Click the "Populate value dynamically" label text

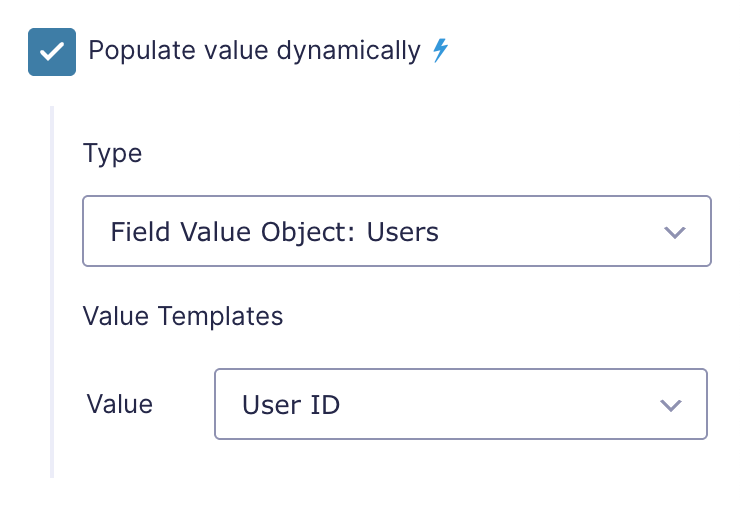click(x=254, y=51)
